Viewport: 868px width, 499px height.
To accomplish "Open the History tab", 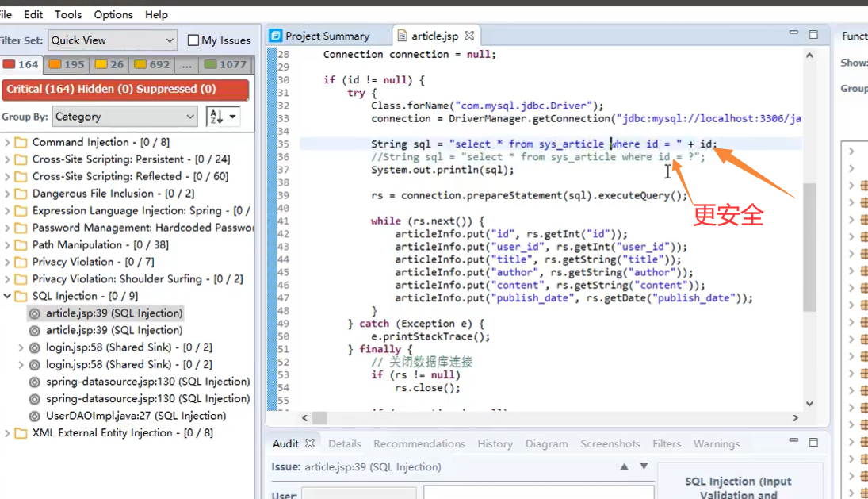I will pyautogui.click(x=495, y=443).
